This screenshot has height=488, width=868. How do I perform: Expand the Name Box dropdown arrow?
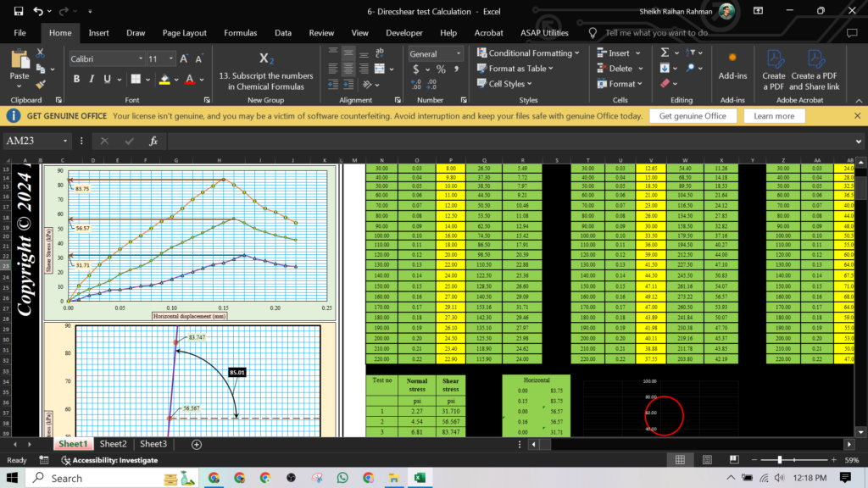coord(64,141)
